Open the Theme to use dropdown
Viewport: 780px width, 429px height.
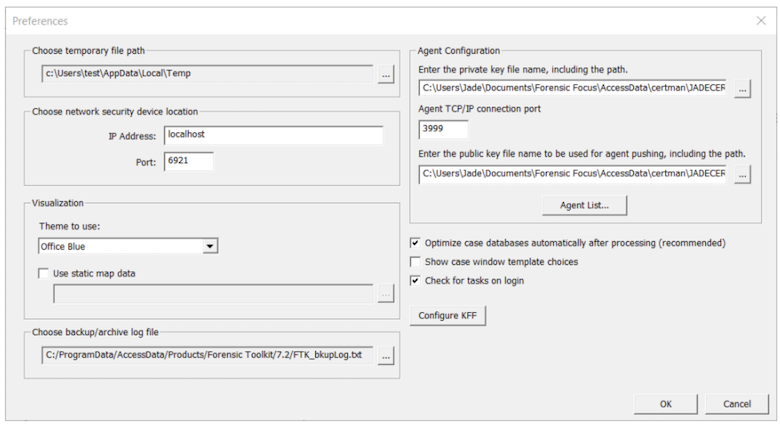tap(210, 246)
